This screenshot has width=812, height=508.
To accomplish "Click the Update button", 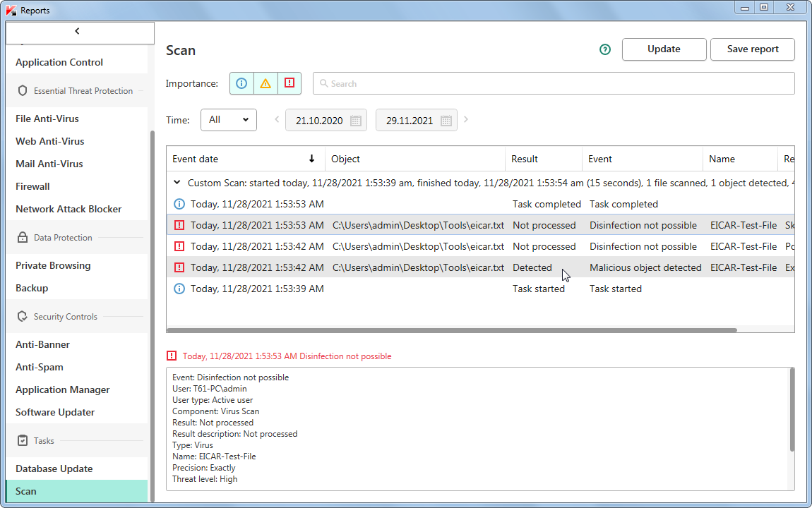I will pyautogui.click(x=664, y=49).
